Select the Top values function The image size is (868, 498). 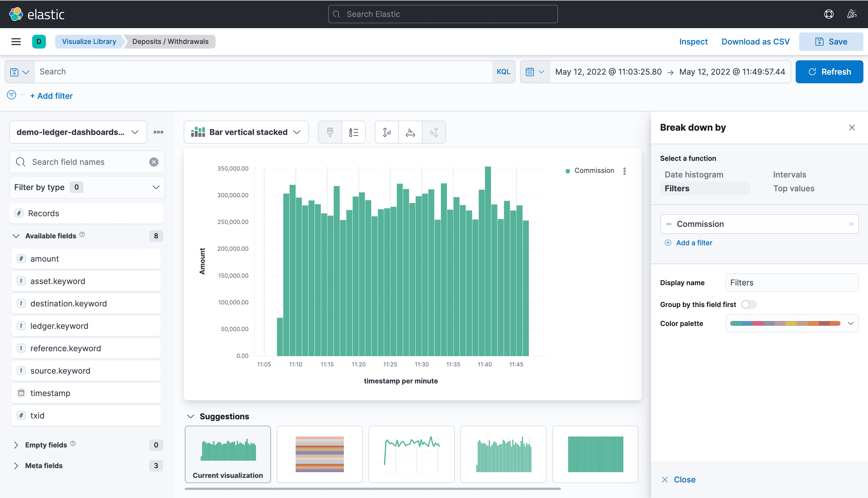[793, 188]
